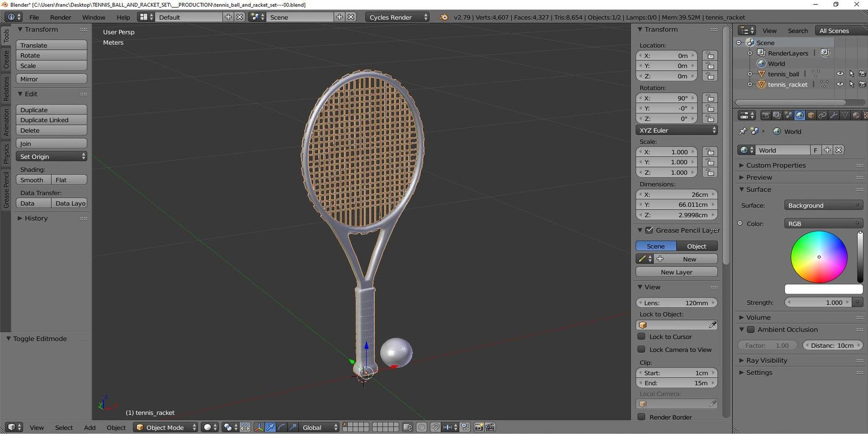Viewport: 868px width, 434px height.
Task: Hide tennis_ball with its eye icon
Action: tap(840, 74)
